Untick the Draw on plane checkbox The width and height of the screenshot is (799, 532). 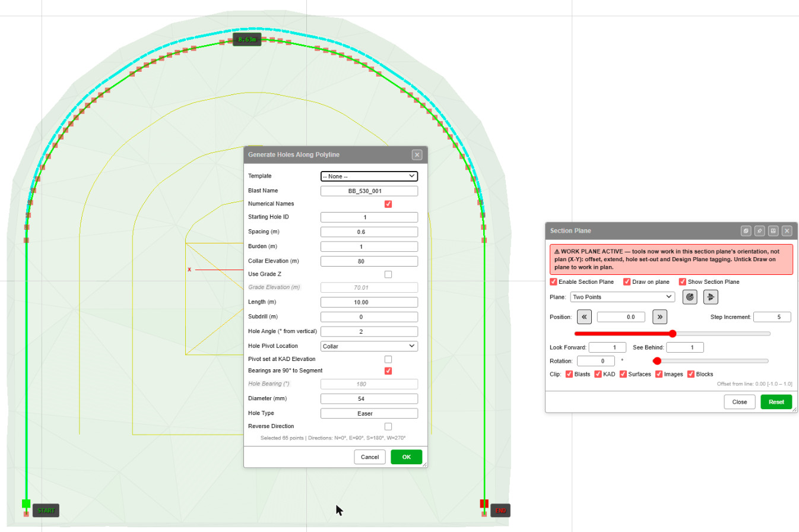[x=627, y=281]
